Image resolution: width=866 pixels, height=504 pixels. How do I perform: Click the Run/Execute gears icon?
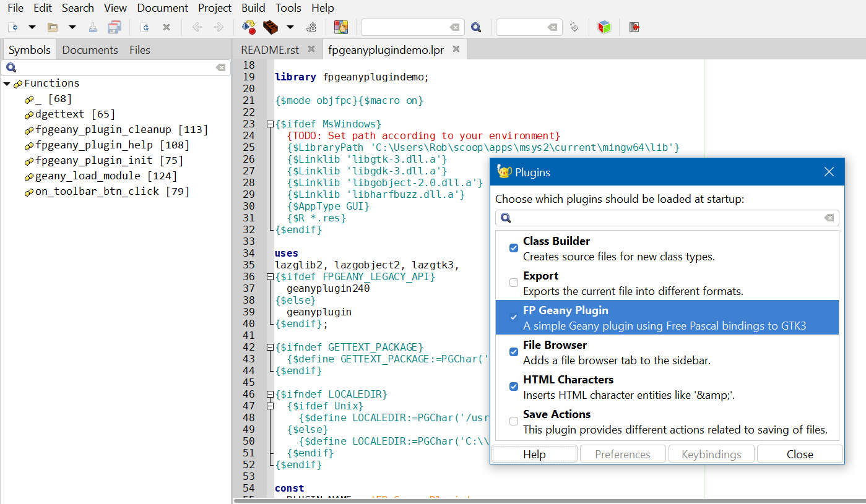[x=311, y=27]
